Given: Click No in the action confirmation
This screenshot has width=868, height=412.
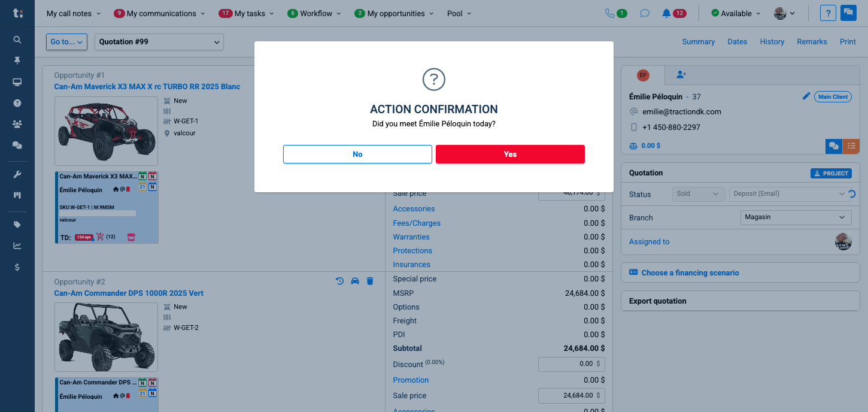Looking at the screenshot, I should tap(357, 154).
